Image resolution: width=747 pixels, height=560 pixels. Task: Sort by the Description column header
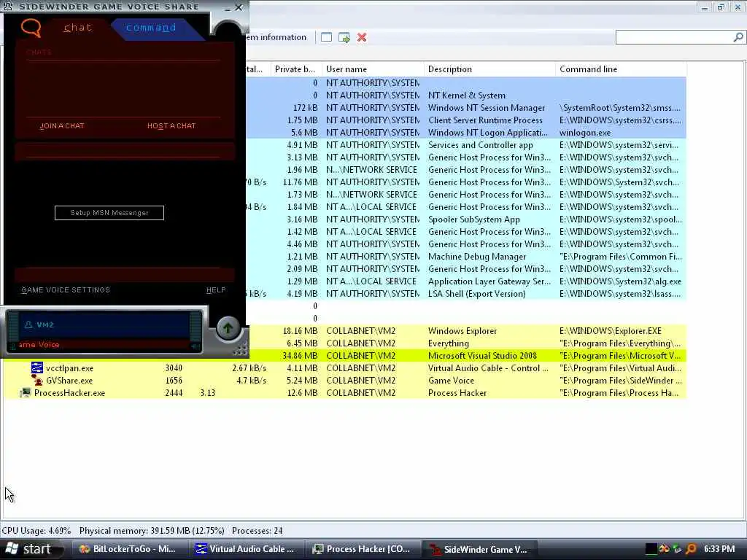click(x=489, y=69)
